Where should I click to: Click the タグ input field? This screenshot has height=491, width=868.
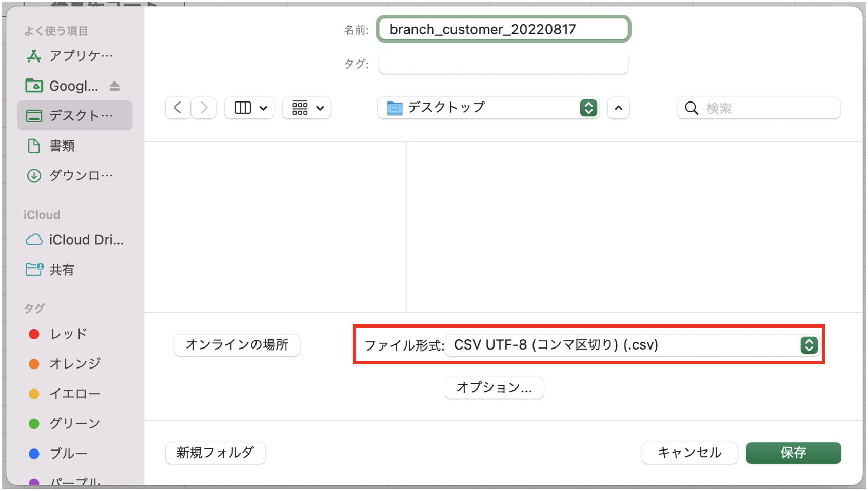(x=504, y=63)
